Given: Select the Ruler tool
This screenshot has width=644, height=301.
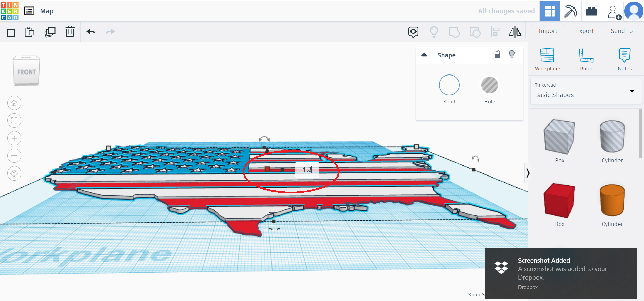Looking at the screenshot, I should (586, 59).
